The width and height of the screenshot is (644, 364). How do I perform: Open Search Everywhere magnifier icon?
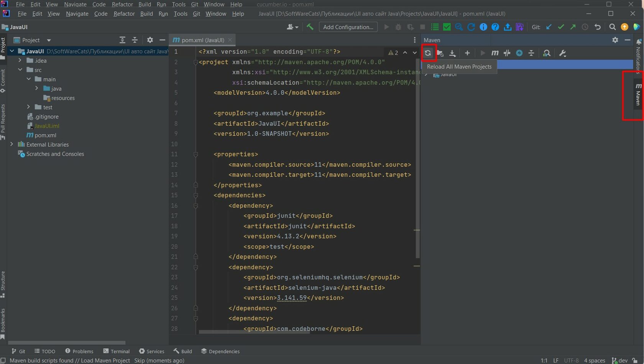[x=613, y=27]
